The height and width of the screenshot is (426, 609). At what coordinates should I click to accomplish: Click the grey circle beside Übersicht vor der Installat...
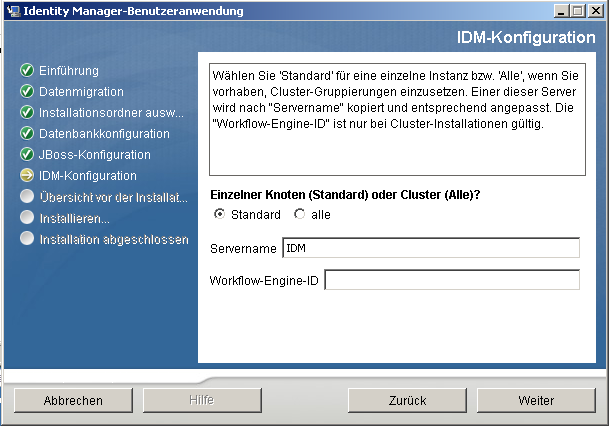click(x=27, y=196)
